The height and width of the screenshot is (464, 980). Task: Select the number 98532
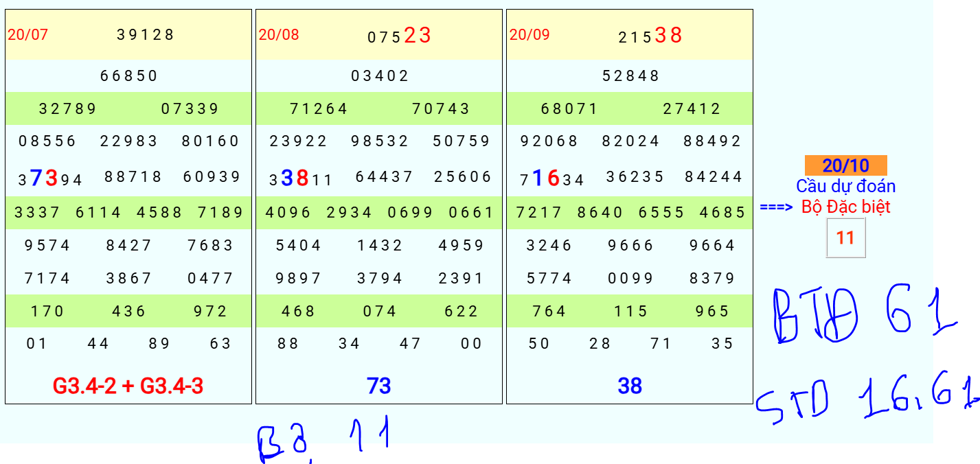point(380,141)
